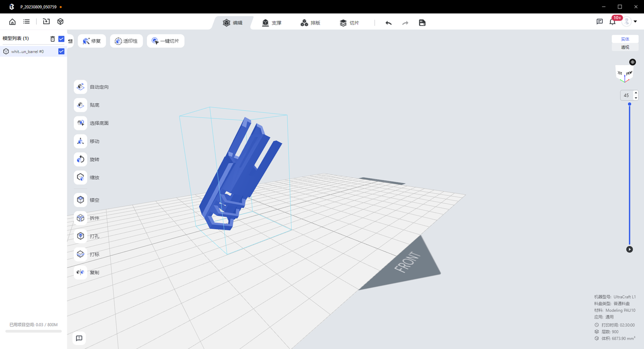Click the 机器型号: UltraCraft L1 text
644x349 pixels.
[x=615, y=297]
